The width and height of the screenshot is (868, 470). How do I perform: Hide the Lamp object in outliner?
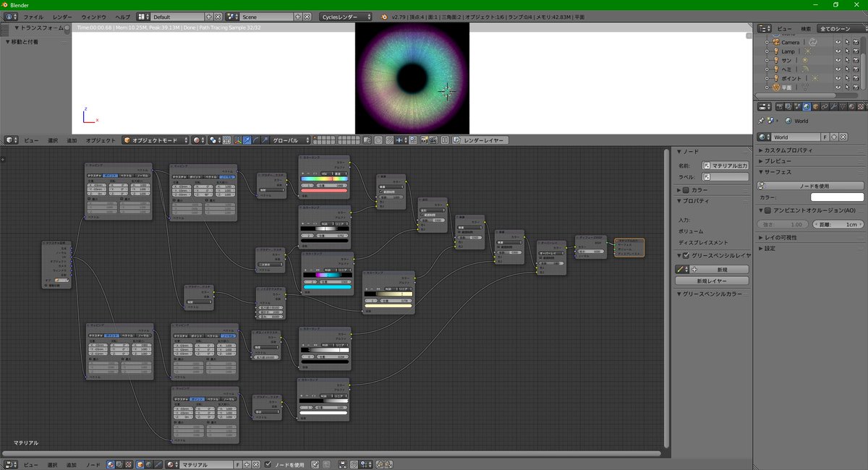tap(838, 51)
